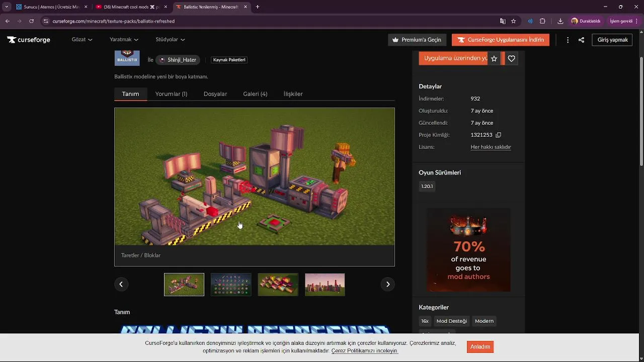This screenshot has width=644, height=362.
Task: Like project with the heart icon
Action: [x=511, y=58]
